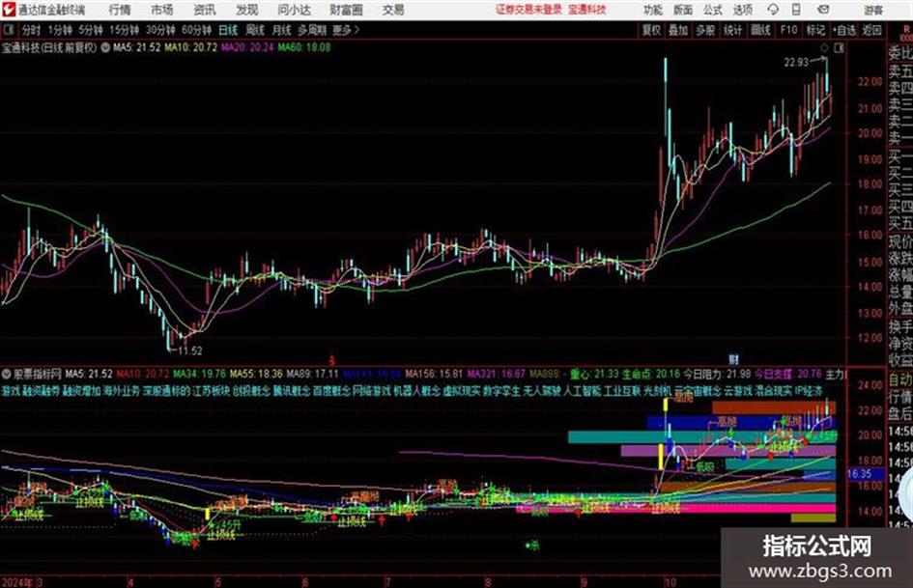Click the 腾讯概念 concept tag
Viewport: 913px width, 588px height.
pyautogui.click(x=291, y=391)
